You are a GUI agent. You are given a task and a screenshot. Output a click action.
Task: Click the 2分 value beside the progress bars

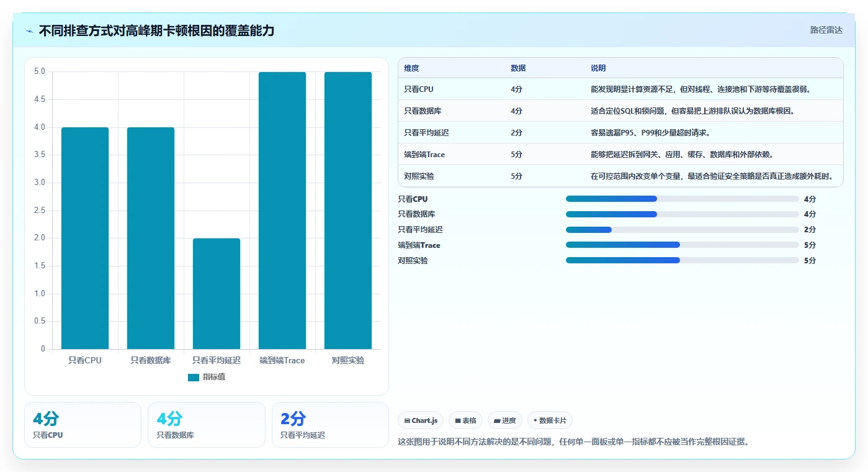[x=810, y=230]
